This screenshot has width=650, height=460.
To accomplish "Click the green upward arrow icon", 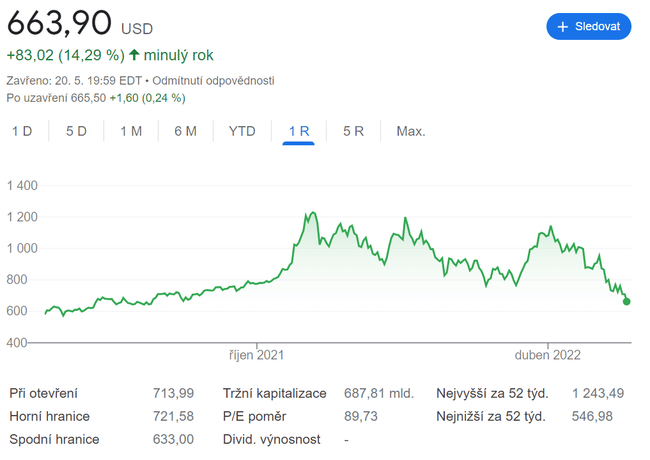I will [134, 55].
